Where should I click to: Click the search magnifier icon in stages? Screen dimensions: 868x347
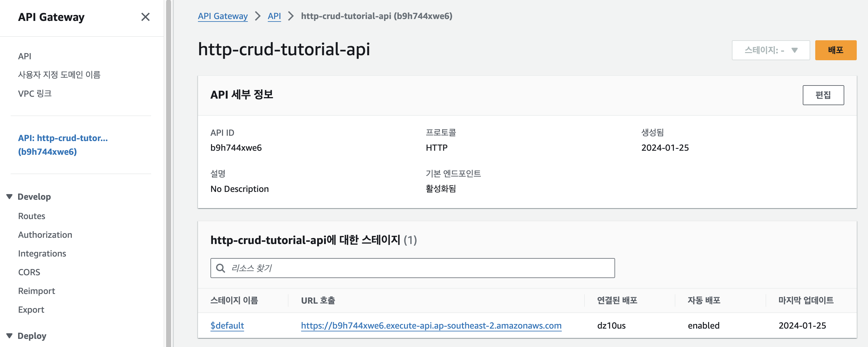tap(221, 268)
